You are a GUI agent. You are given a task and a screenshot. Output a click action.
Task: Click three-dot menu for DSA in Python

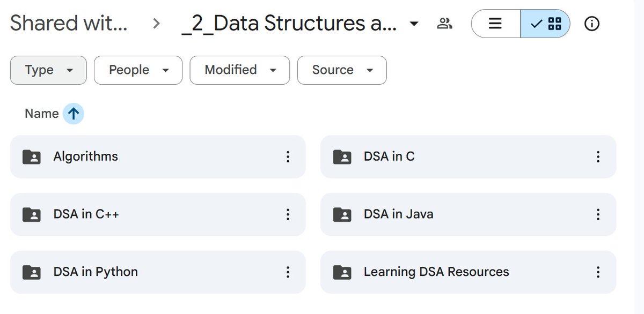(288, 272)
